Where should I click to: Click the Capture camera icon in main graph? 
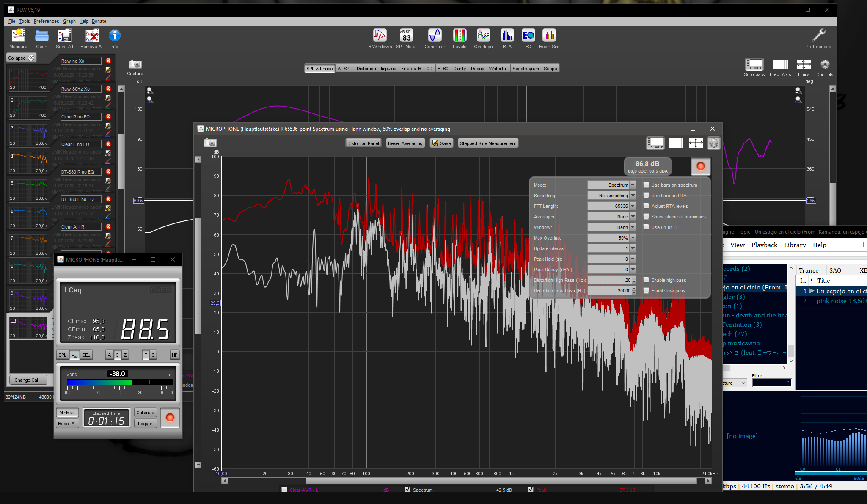pos(135,64)
